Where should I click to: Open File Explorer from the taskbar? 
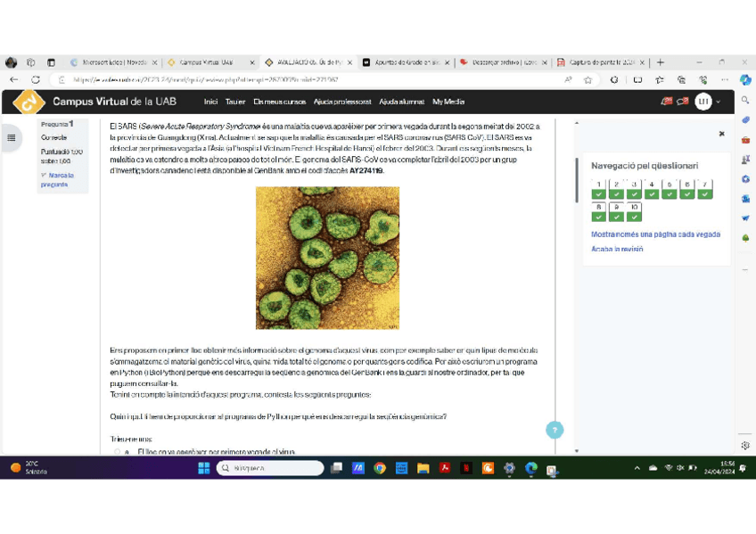[x=423, y=468]
